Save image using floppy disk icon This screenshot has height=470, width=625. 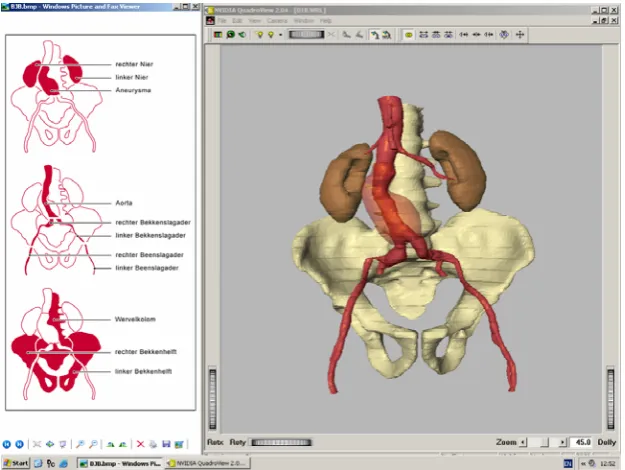[x=166, y=444]
